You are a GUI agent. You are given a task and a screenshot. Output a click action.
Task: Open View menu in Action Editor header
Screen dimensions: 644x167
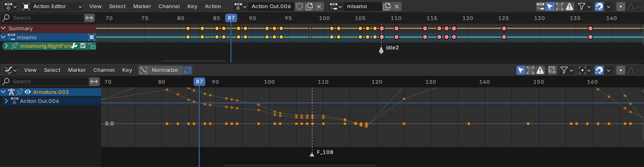pos(95,6)
